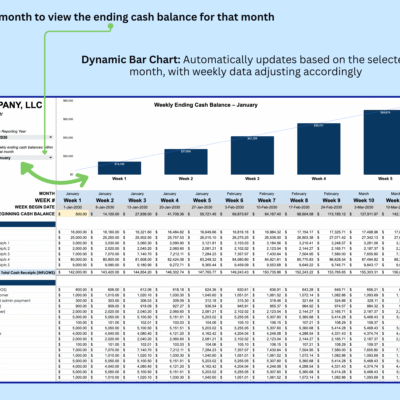
Task: Select the Week 1 bar in chart
Action: pos(119,168)
